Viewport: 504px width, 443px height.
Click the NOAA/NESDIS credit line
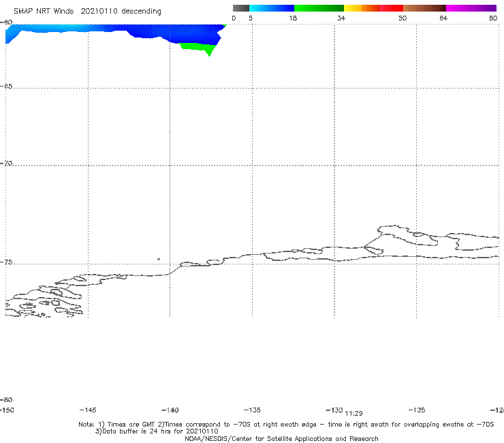click(x=281, y=439)
